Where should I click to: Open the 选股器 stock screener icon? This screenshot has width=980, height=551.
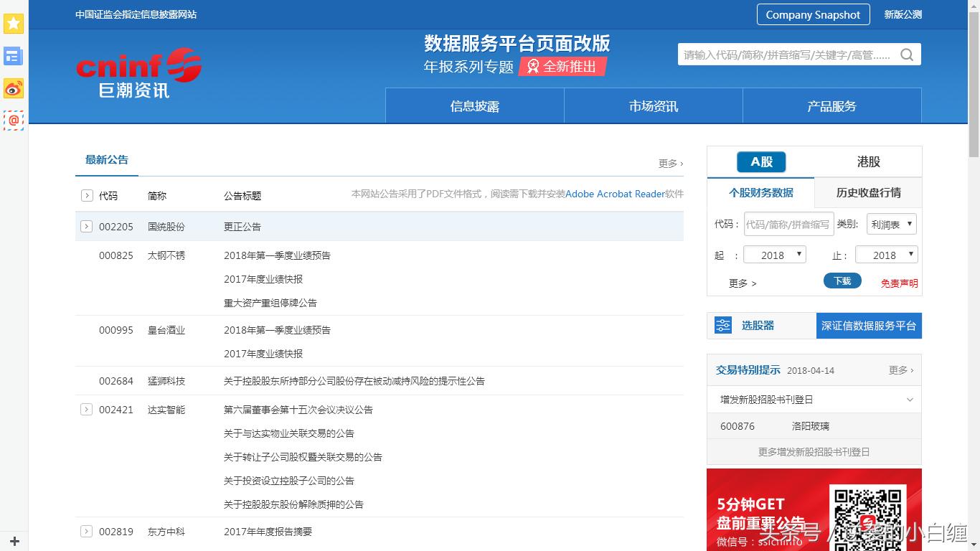click(x=722, y=325)
